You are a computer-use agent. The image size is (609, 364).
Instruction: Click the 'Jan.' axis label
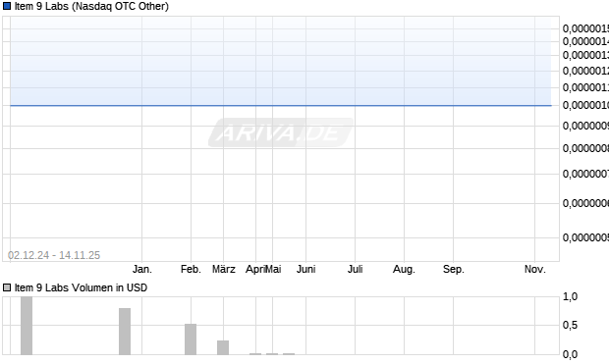(x=142, y=269)
